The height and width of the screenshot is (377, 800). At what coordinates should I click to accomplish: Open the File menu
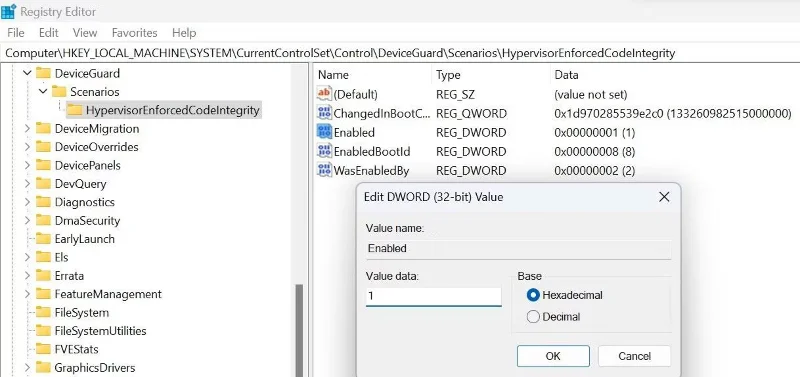(16, 33)
